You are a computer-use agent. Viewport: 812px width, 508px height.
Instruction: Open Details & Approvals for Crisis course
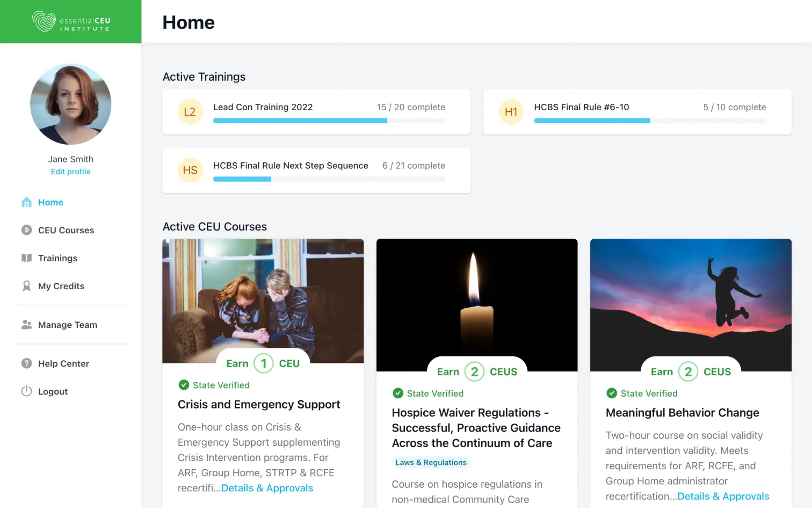click(267, 488)
